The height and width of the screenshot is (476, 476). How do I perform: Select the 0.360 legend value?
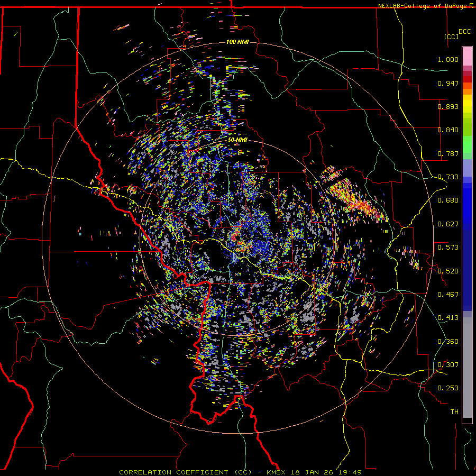448,342
